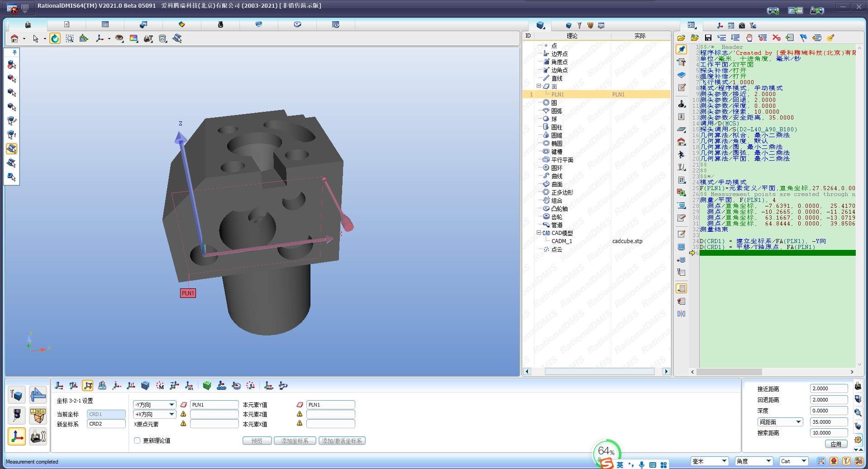Viewport: 868px width, 469px height.
Task: Select the 圆柱 cylinder tree item
Action: coord(557,127)
